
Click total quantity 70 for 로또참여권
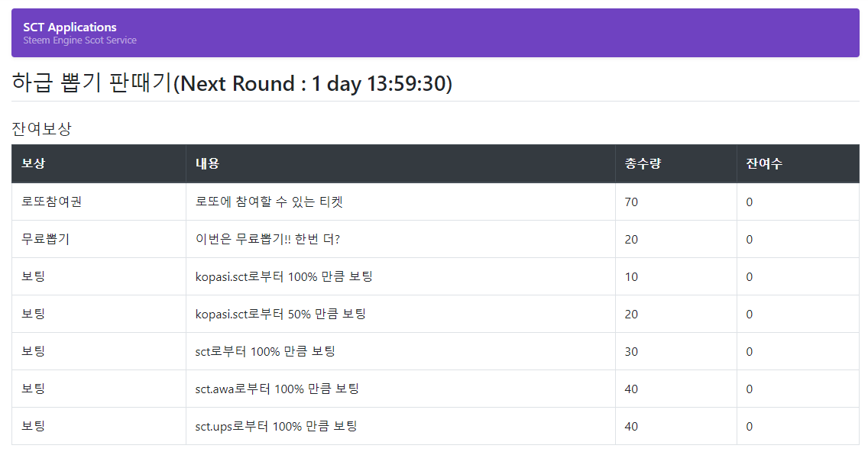tap(631, 202)
